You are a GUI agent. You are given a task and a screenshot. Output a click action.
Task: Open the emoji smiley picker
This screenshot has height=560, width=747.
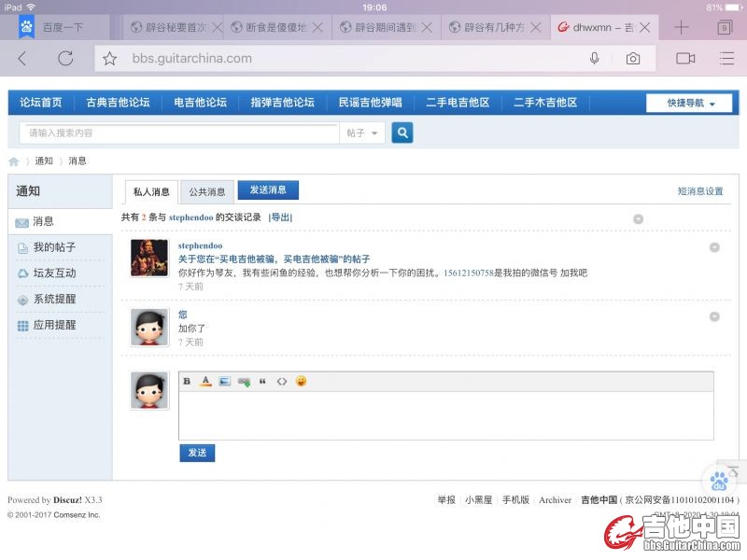click(x=301, y=382)
